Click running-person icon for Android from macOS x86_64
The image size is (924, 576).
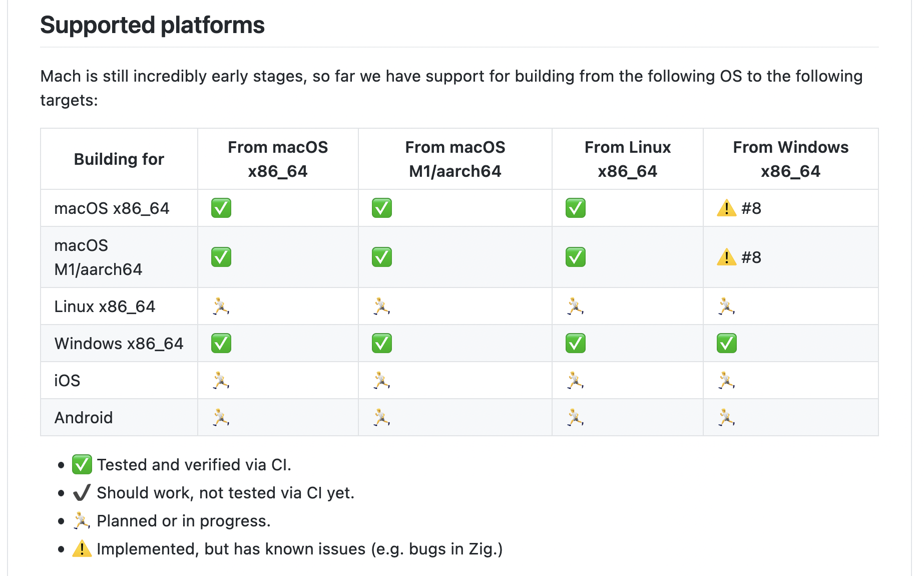coord(221,417)
